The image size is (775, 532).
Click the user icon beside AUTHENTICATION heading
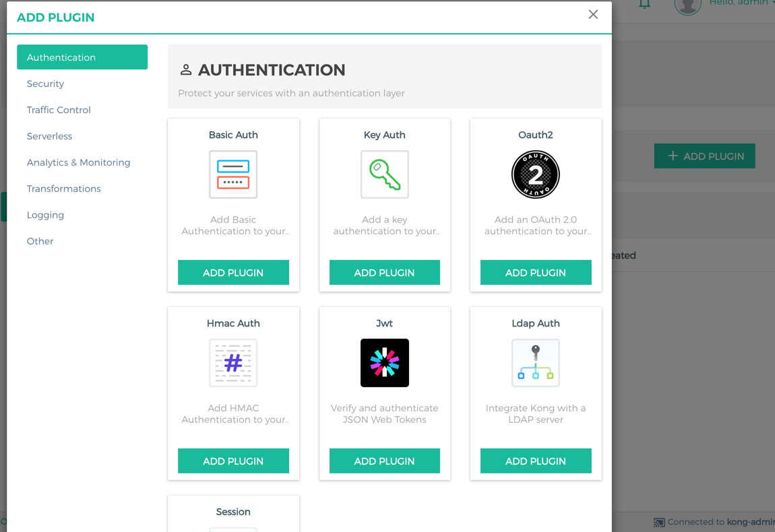186,69
